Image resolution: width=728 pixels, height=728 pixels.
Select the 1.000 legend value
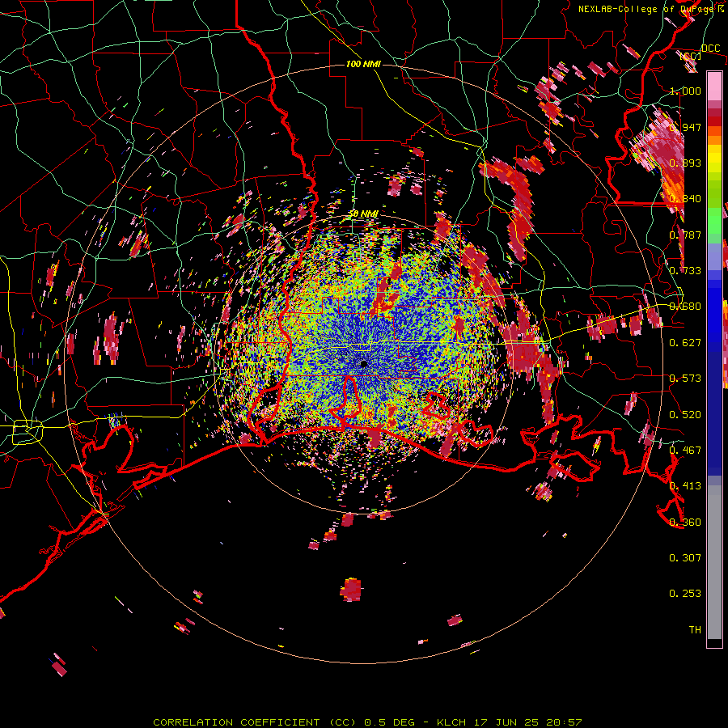click(x=685, y=91)
